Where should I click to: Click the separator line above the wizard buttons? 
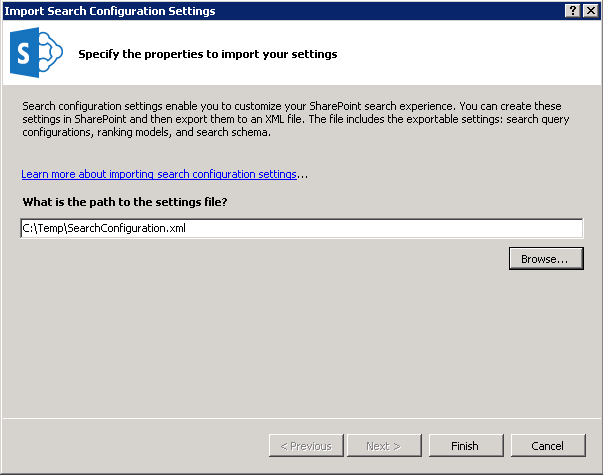pyautogui.click(x=302, y=418)
